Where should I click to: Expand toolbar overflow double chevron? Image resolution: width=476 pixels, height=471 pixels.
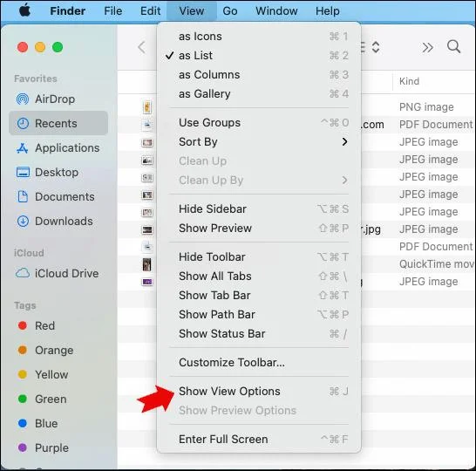click(x=427, y=47)
